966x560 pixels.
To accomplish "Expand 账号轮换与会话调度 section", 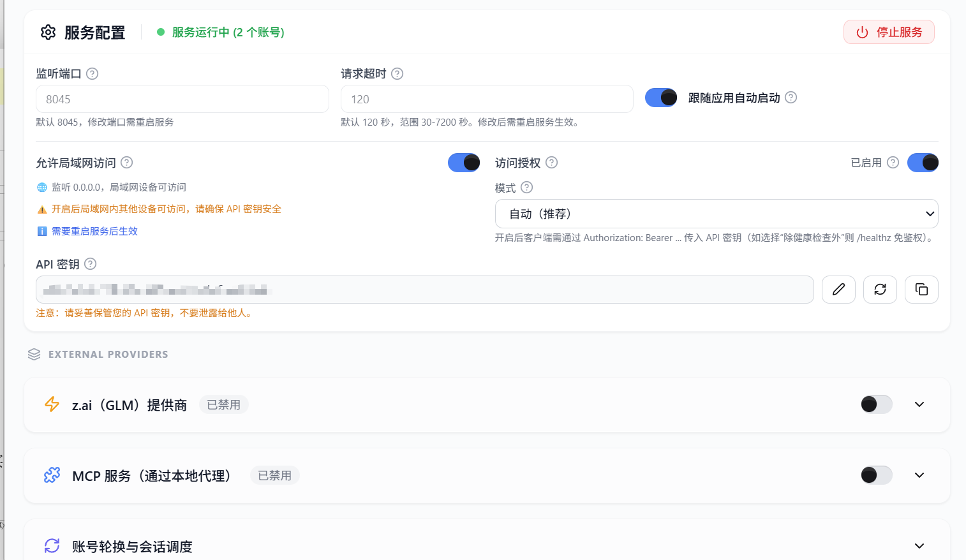I will pos(919,546).
